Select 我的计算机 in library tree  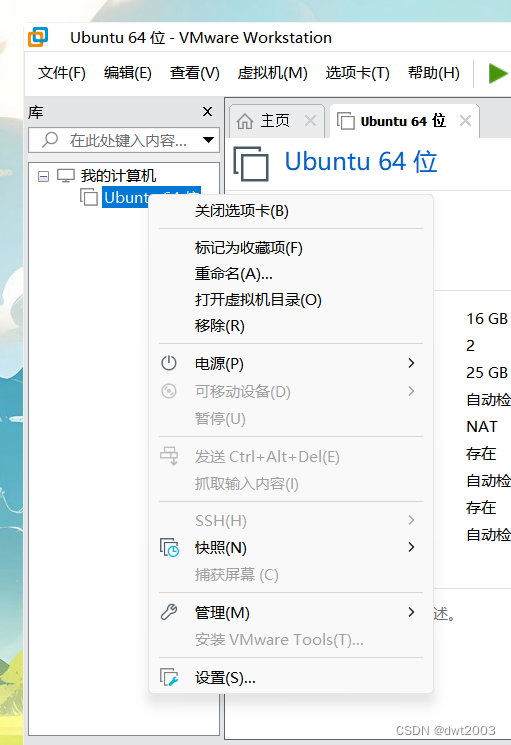coord(118,176)
